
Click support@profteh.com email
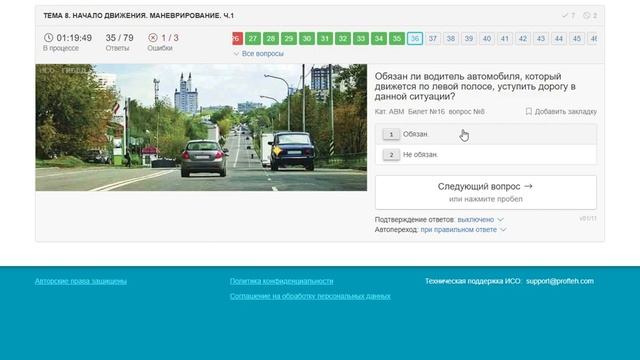click(x=560, y=281)
